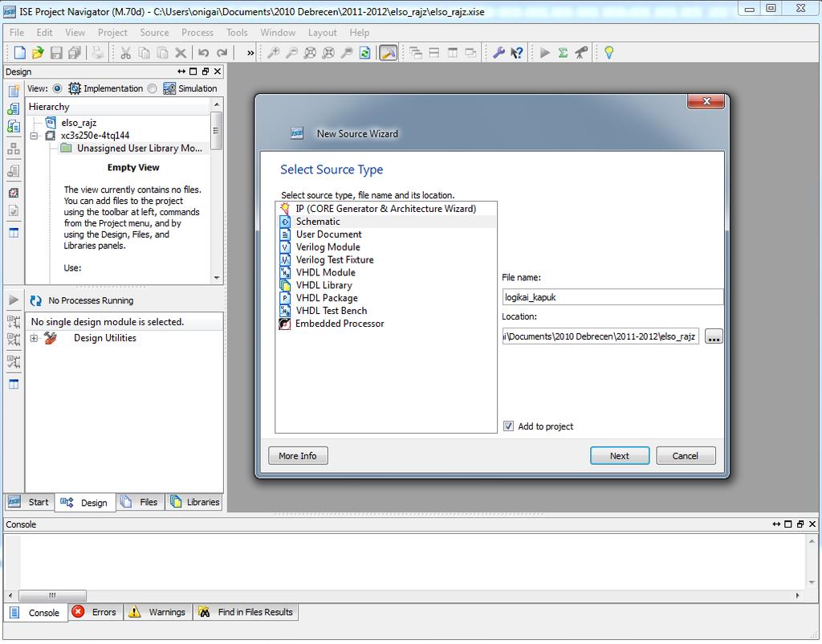Click the console horizontal scrollbar thumb
The width and height of the screenshot is (822, 644).
tap(52, 596)
